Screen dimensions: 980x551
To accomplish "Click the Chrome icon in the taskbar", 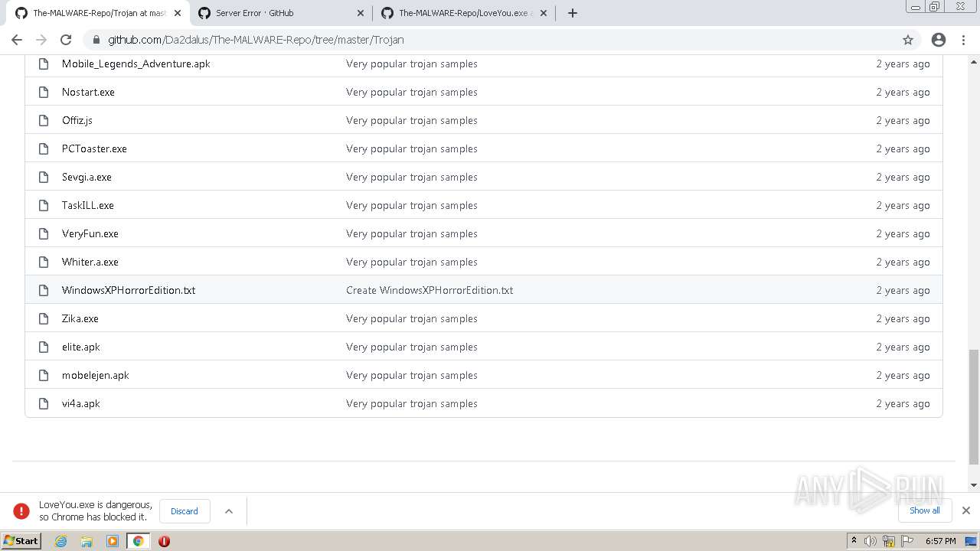I will coord(139,541).
